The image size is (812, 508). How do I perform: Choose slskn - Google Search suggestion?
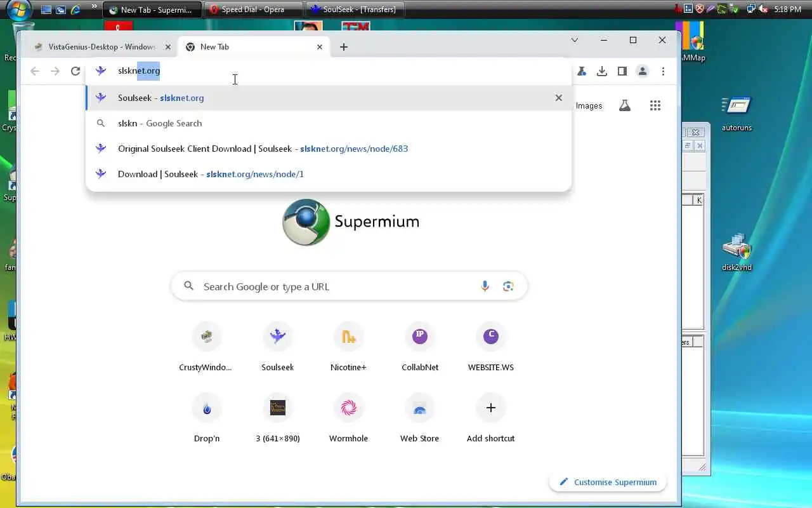(329, 123)
